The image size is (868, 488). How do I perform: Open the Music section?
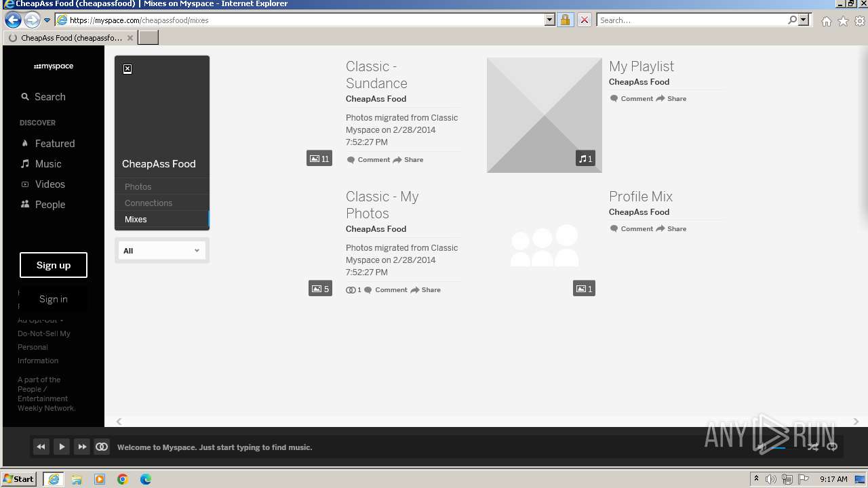coord(41,164)
